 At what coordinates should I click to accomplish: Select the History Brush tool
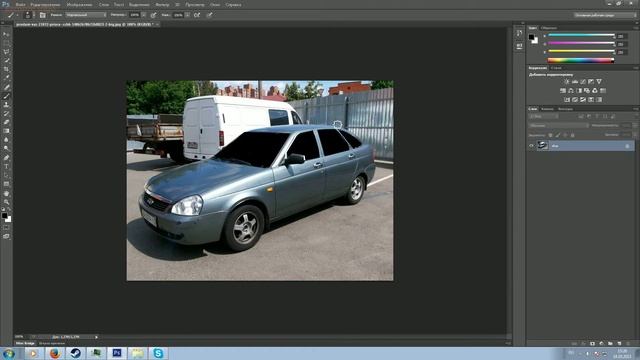click(6, 113)
